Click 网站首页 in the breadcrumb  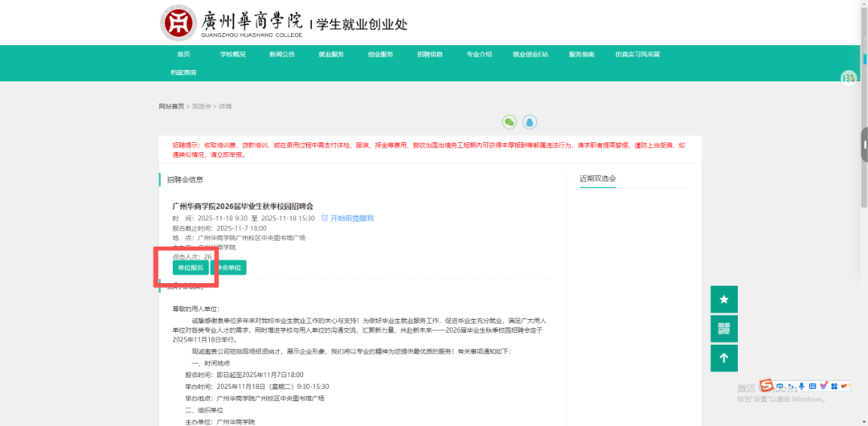(171, 106)
